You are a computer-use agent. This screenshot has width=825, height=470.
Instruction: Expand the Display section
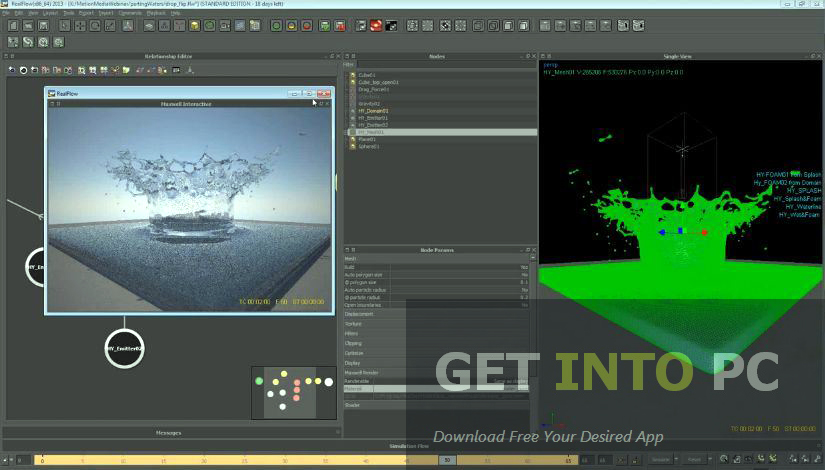[436, 363]
